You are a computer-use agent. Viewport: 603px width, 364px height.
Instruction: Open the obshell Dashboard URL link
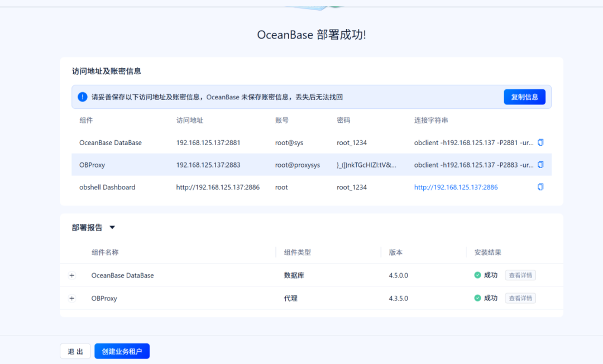[456, 187]
